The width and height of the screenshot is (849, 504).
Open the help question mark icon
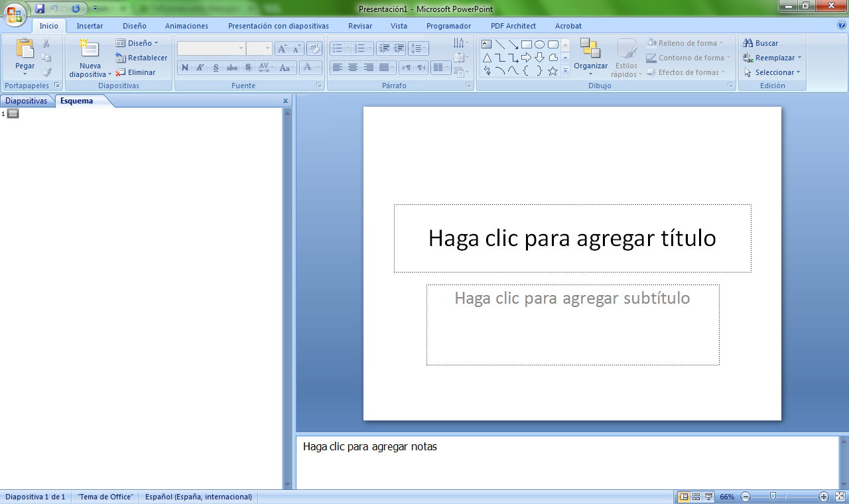click(842, 25)
